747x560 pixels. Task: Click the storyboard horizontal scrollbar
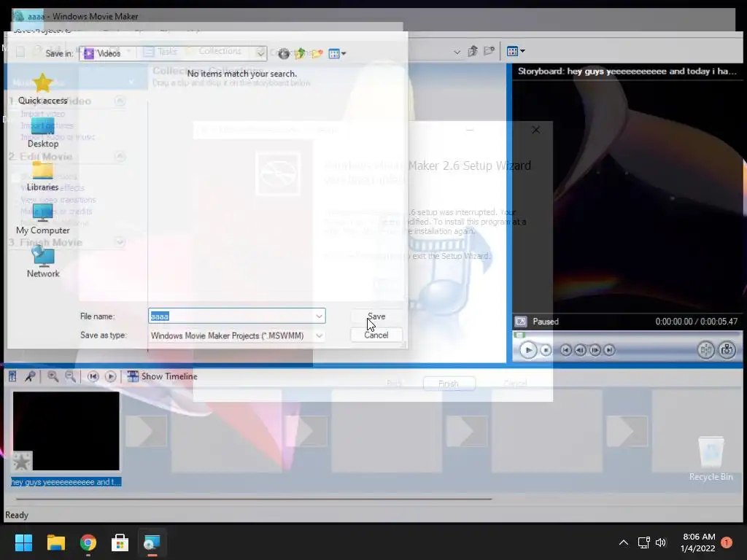click(x=253, y=499)
